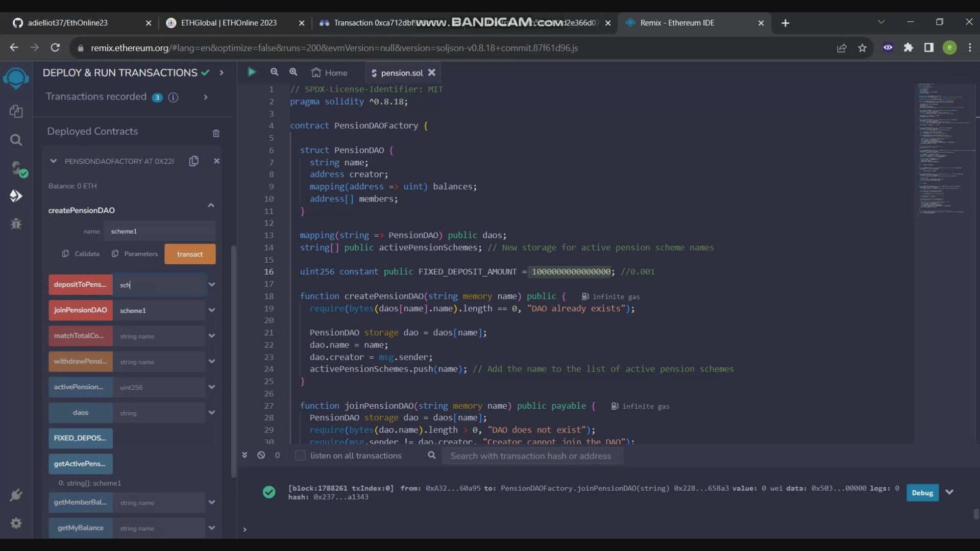Go back in browser history
Screen dimensions: 980x551
14,48
